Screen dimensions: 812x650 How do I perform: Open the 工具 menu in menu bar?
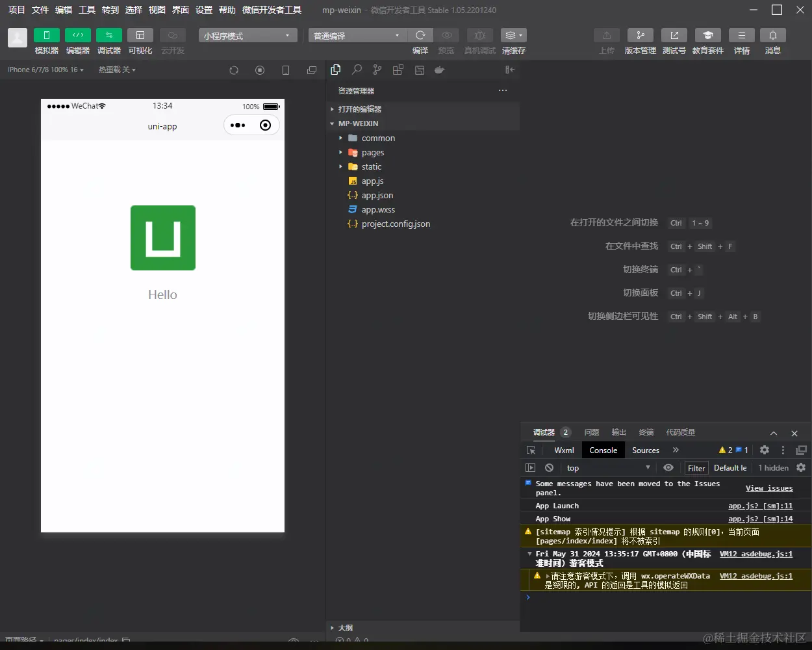click(x=87, y=10)
